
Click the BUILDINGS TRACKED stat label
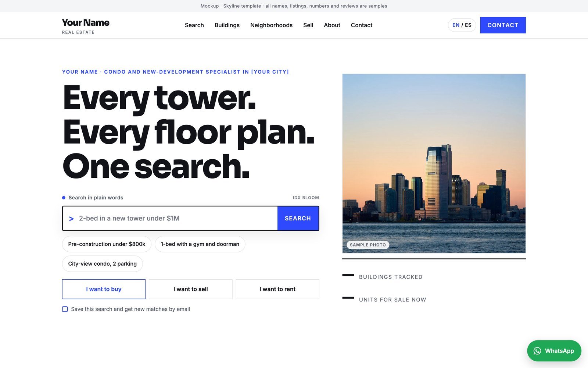coord(391,277)
